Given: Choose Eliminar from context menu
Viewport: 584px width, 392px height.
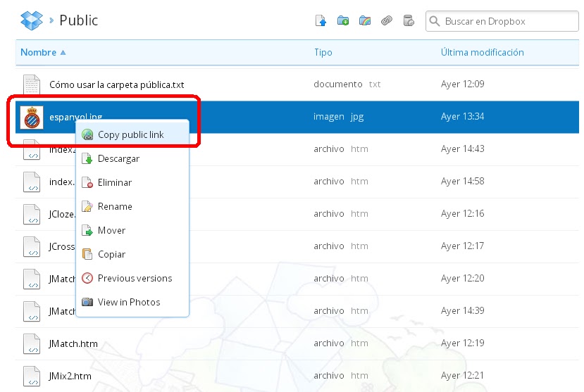Looking at the screenshot, I should [132, 182].
